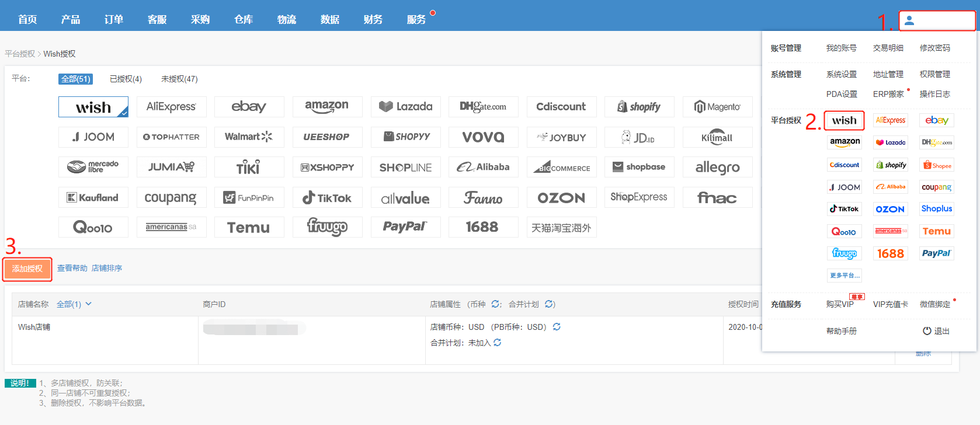
Task: Choose Shopee in the dropdown menu
Action: 937,165
